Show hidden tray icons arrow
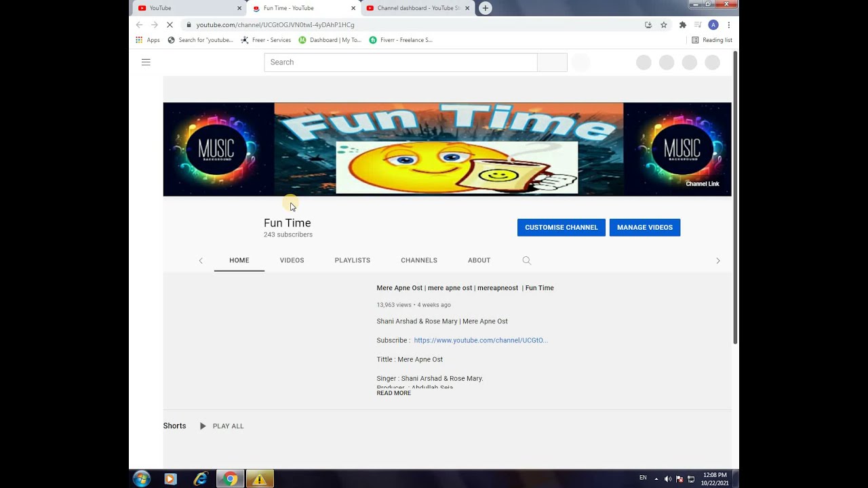The width and height of the screenshot is (868, 488). coord(656,479)
